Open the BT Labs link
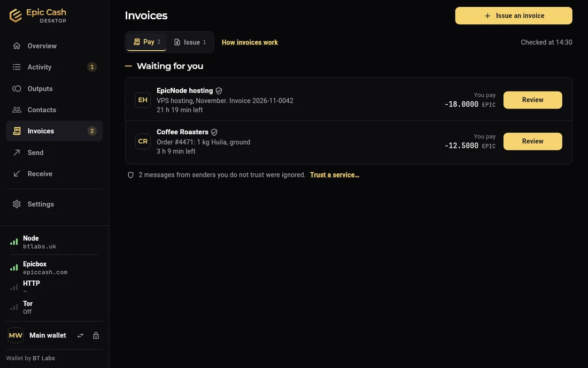Viewport: 588px width, 368px height. (x=43, y=358)
